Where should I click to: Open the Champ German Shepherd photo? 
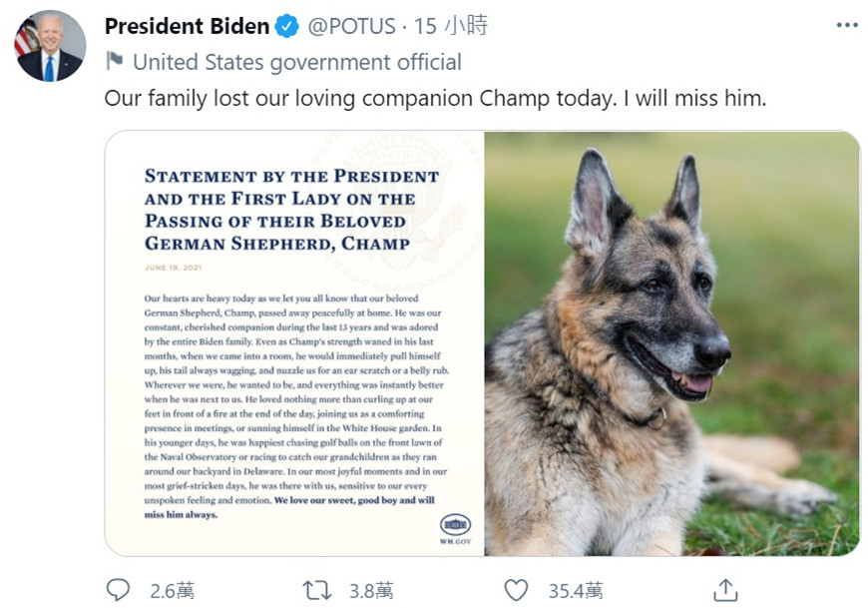click(x=672, y=343)
